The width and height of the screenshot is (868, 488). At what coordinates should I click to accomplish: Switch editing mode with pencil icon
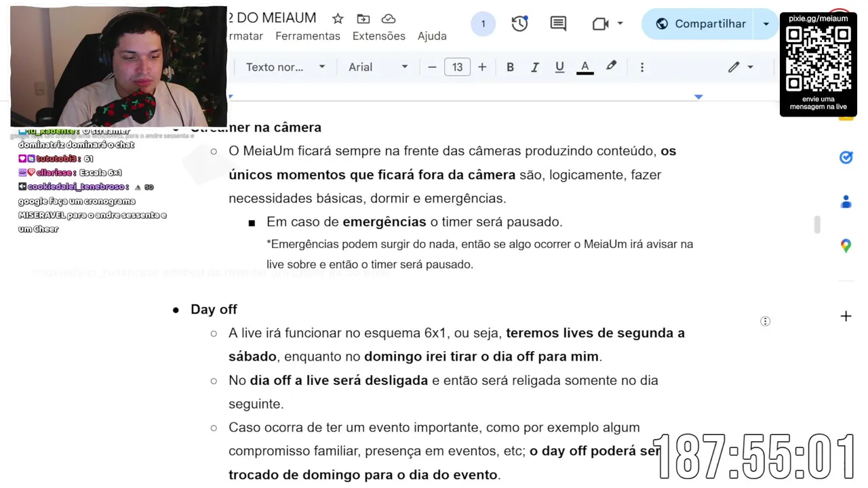(734, 67)
